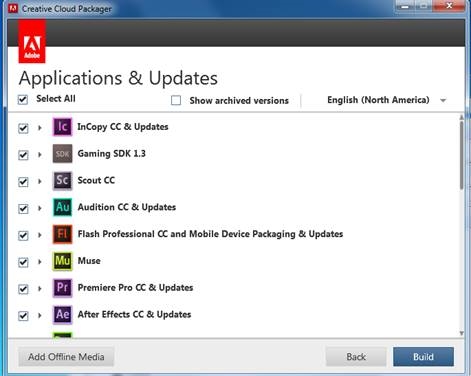
Task: Uncheck Gaming SDK 1.3 checkbox
Action: [x=23, y=155]
